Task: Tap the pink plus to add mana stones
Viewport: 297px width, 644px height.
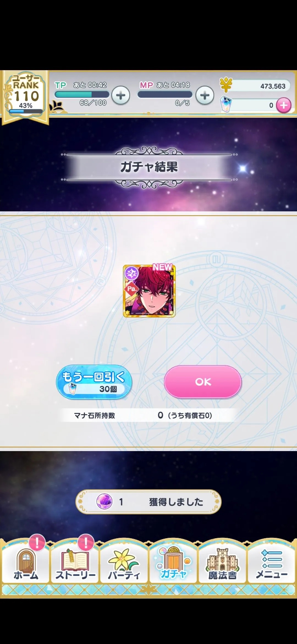Action: tap(284, 105)
